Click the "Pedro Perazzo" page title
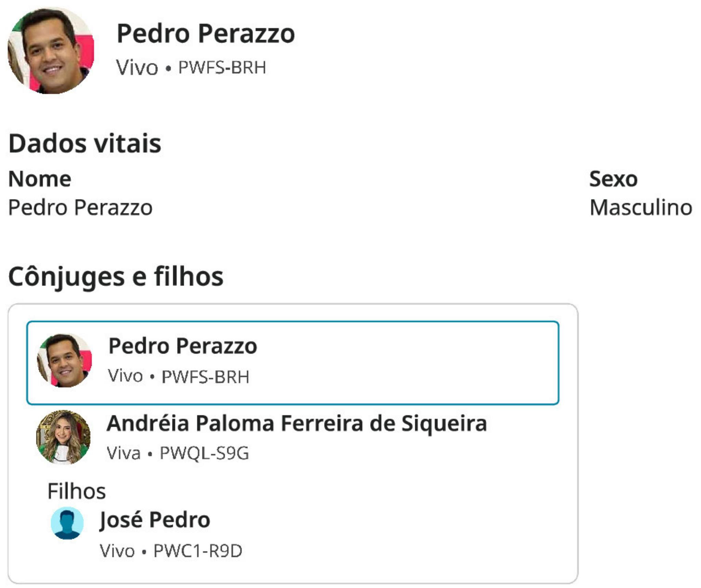Viewport: 701px width, 588px height. (205, 34)
